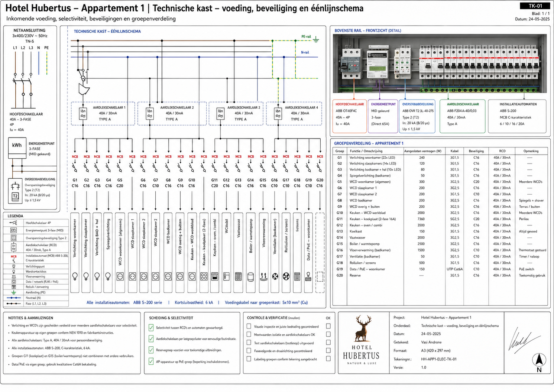Click the cylinder symbol under Boiler / warmtepomp column
Image resolution: width=554 pixels, height=392 pixels.
point(251,277)
